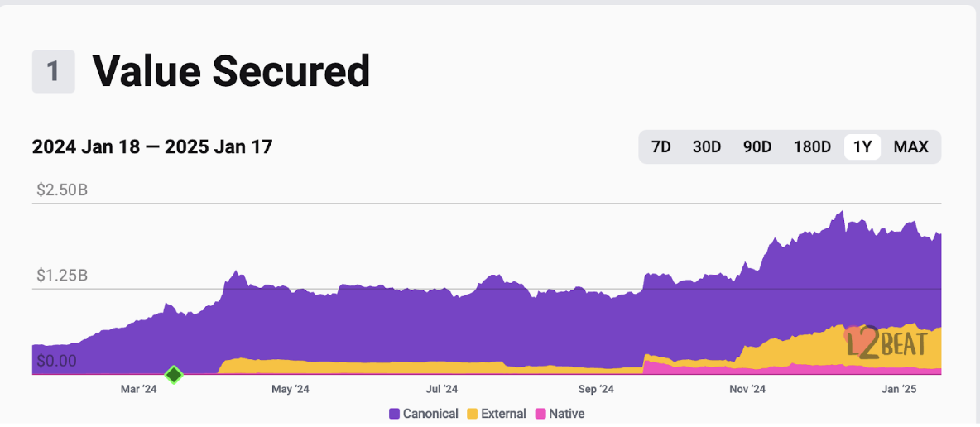Show the 90D time range
Screen dimensions: 980x427
(757, 147)
